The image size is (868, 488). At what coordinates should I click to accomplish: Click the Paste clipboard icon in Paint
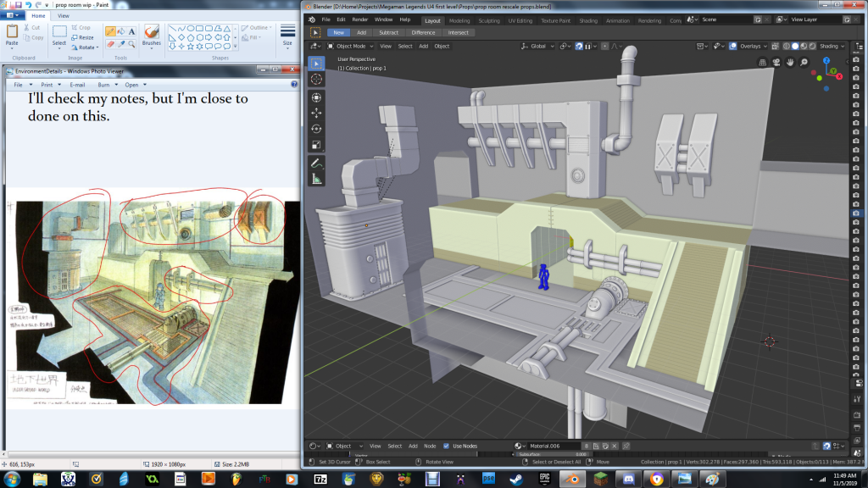[x=12, y=31]
